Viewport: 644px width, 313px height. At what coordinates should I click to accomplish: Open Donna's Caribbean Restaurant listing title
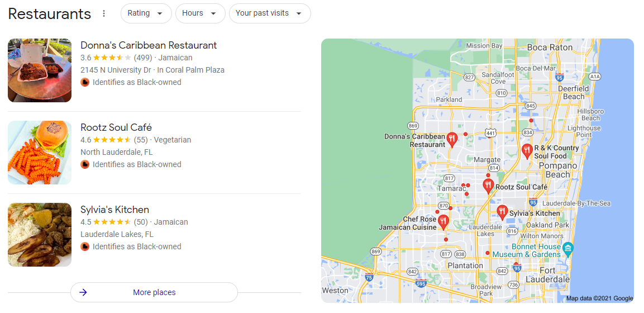[x=149, y=45]
